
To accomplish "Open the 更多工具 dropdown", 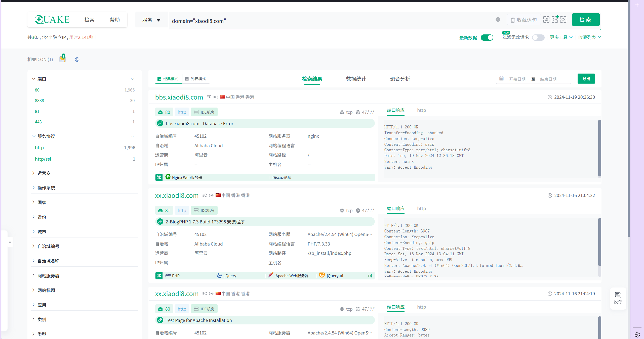I will [561, 37].
